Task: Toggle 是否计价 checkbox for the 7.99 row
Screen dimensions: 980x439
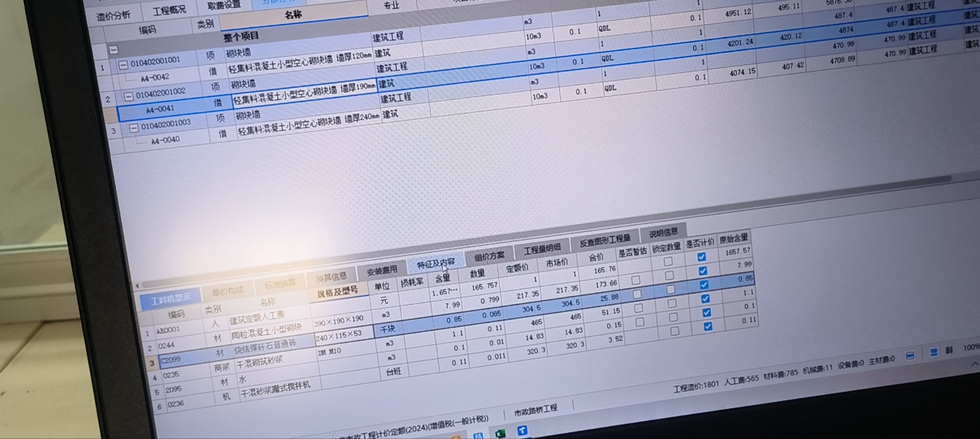Action: coord(703,271)
